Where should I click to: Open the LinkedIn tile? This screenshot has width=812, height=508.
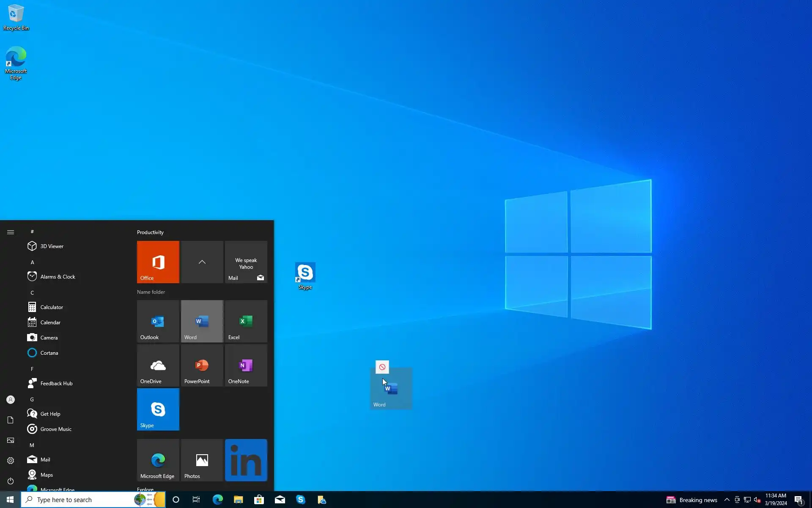tap(246, 460)
